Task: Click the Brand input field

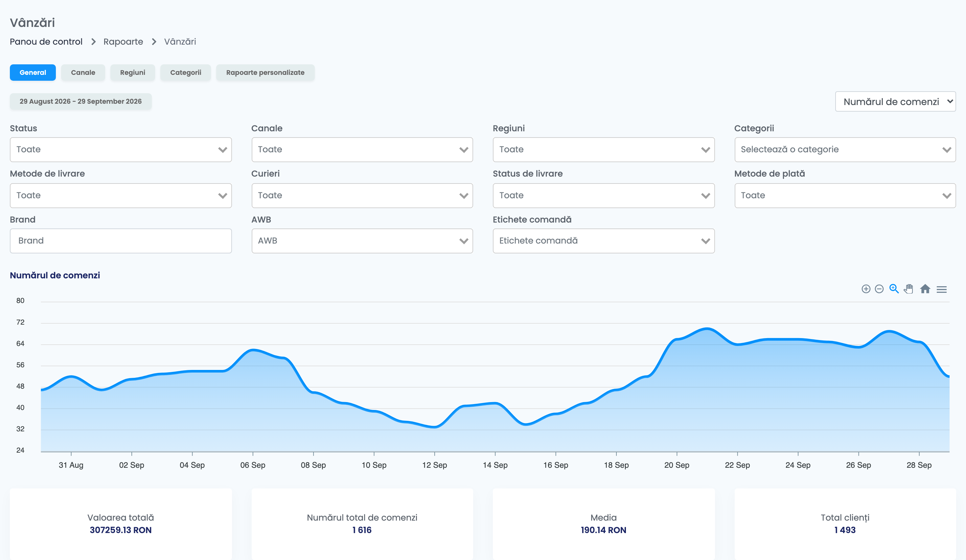Action: [x=121, y=241]
